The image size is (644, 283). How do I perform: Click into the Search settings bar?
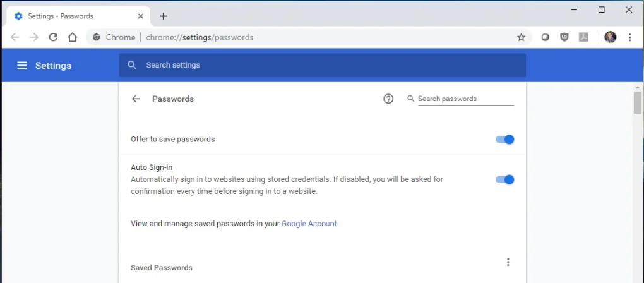(323, 65)
